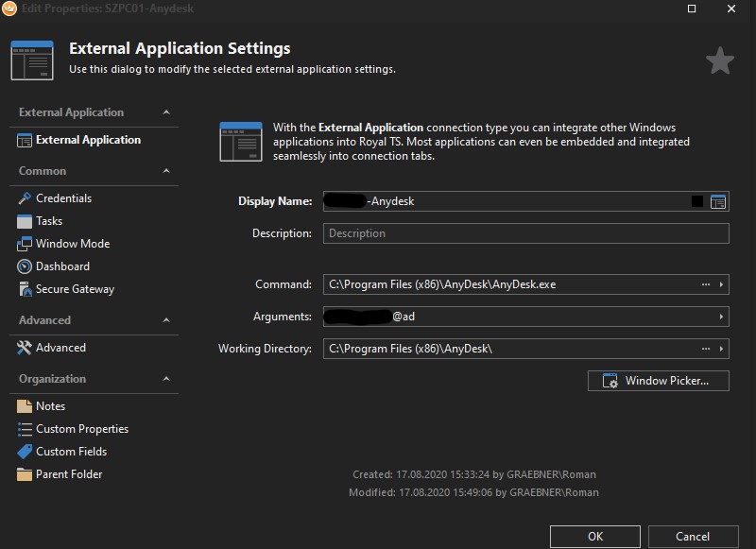Select Parent Folder in sidebar
The image size is (756, 549).
(69, 474)
